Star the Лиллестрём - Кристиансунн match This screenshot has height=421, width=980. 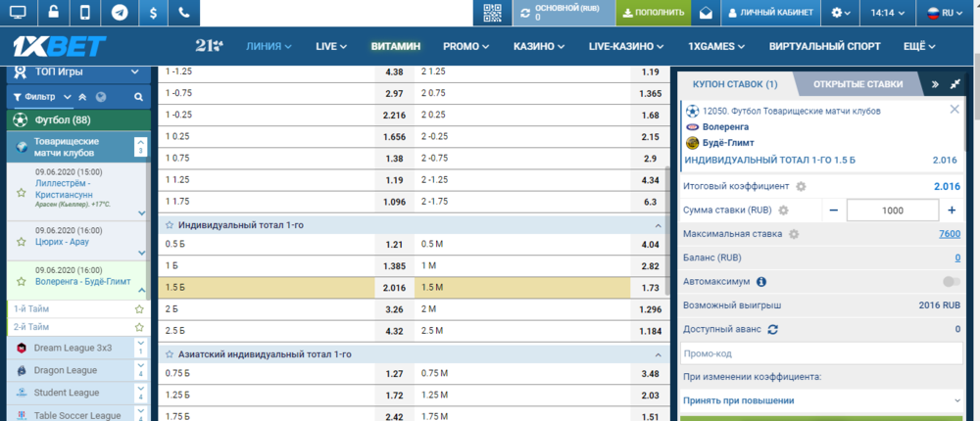22,193
